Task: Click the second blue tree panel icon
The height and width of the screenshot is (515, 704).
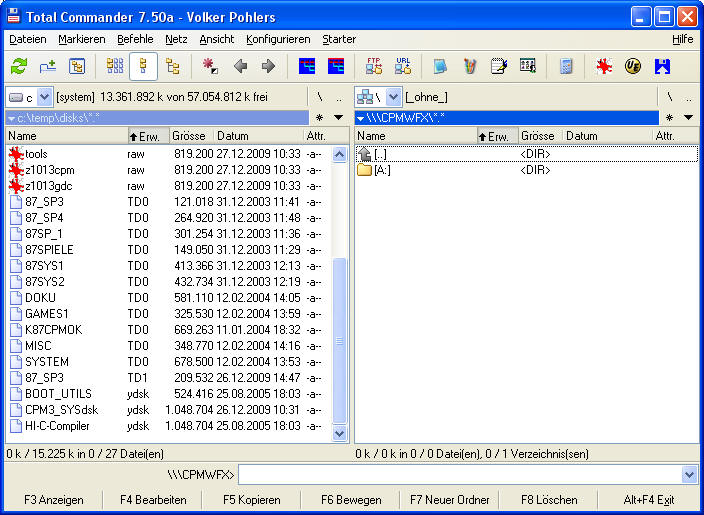Action: (336, 66)
